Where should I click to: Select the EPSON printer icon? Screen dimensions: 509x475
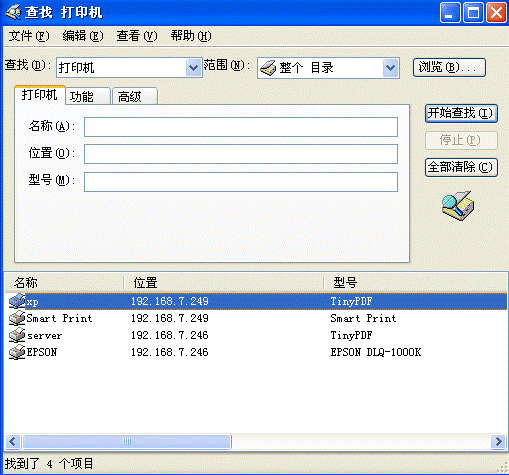point(17,352)
